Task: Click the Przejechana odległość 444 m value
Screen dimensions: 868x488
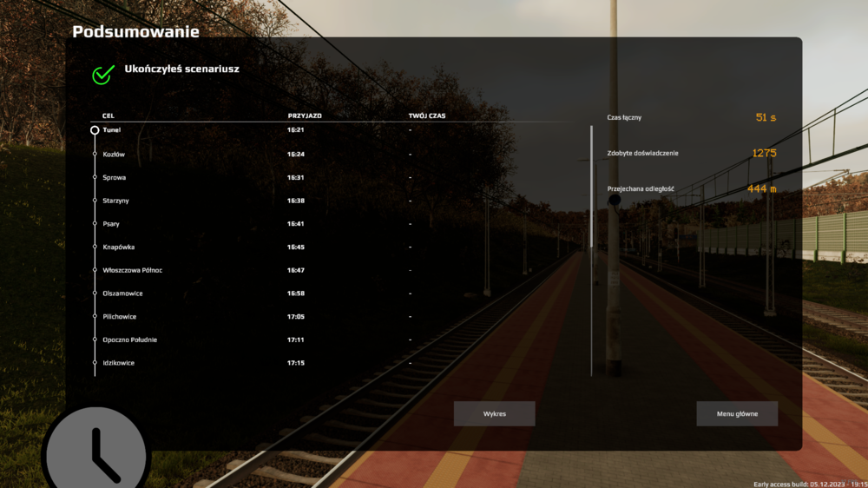Action: point(761,188)
